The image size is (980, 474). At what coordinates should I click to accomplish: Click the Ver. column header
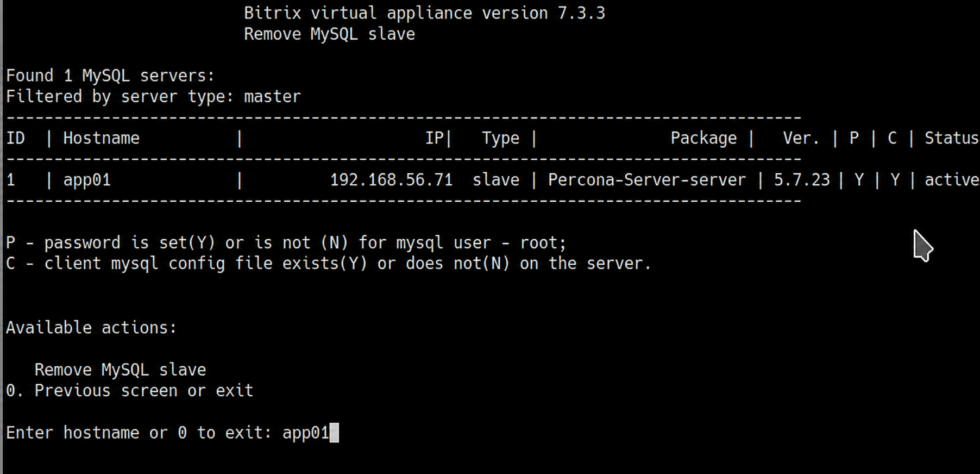point(801,138)
